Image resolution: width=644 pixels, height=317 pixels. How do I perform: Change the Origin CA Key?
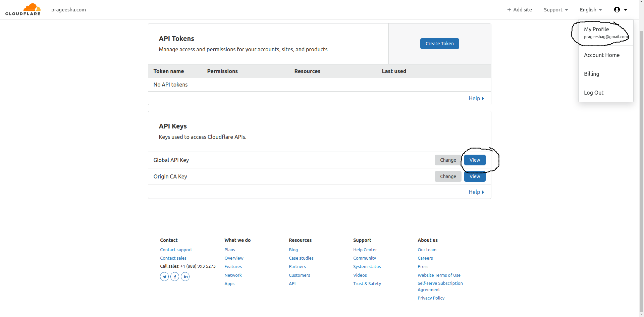pos(448,176)
